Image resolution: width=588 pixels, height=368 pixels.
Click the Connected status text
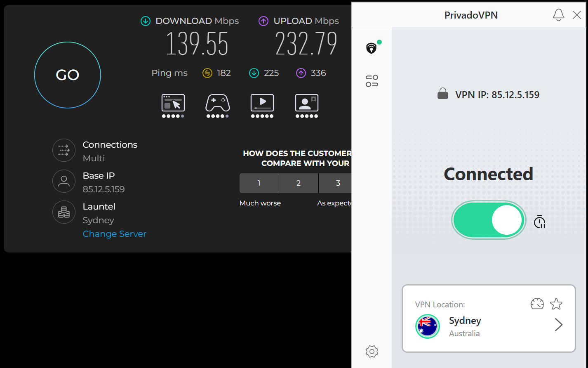pos(489,174)
